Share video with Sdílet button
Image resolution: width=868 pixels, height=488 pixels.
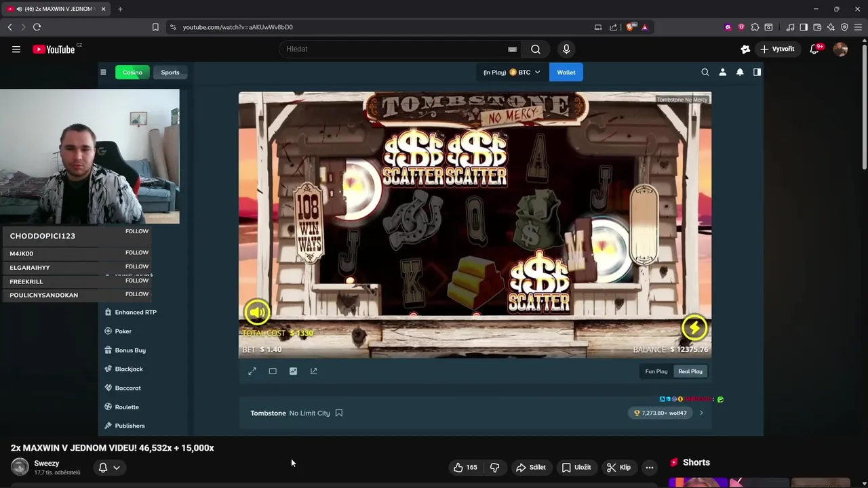(x=531, y=467)
